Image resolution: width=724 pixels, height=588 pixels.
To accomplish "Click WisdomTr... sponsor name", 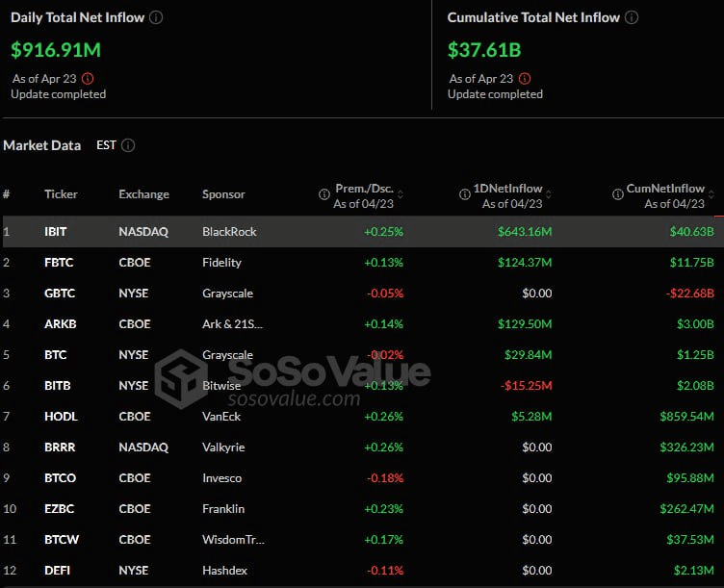I will [x=233, y=540].
